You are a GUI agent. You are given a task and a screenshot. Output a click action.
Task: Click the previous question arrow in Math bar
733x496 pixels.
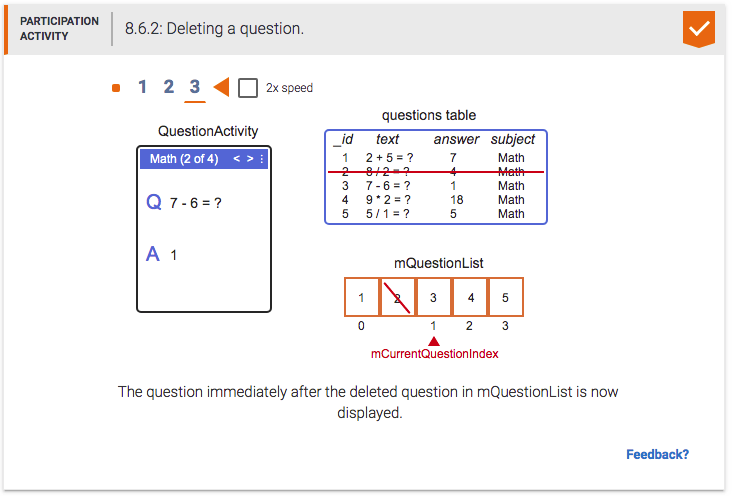pyautogui.click(x=237, y=159)
